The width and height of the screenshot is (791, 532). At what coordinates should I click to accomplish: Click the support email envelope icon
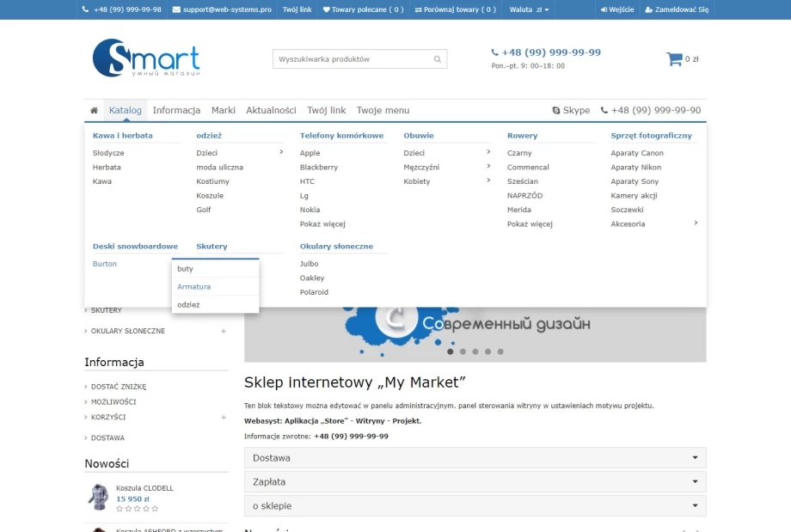pos(176,9)
